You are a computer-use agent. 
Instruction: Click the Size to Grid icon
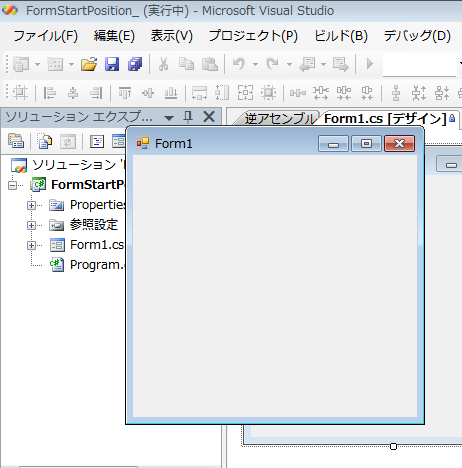coord(268,92)
